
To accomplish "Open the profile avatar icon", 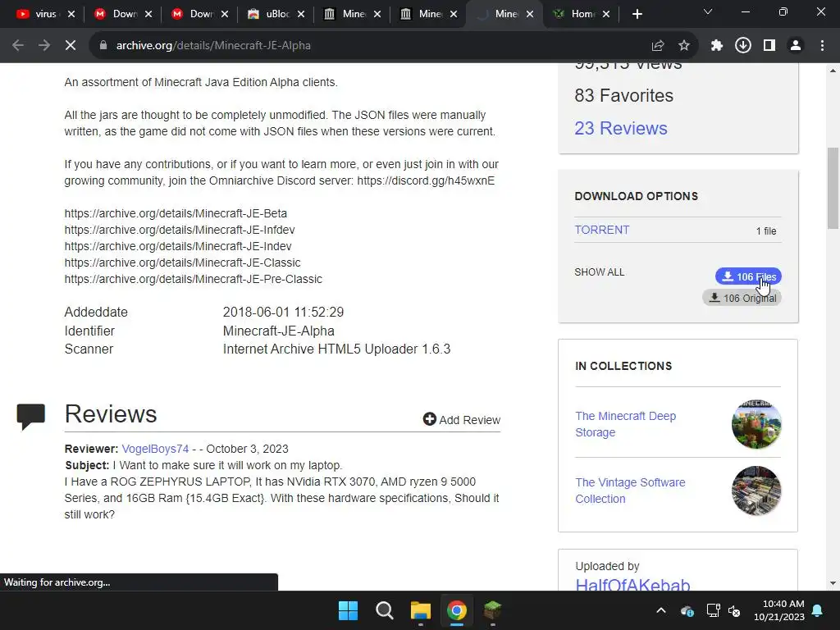I will 796,46.
